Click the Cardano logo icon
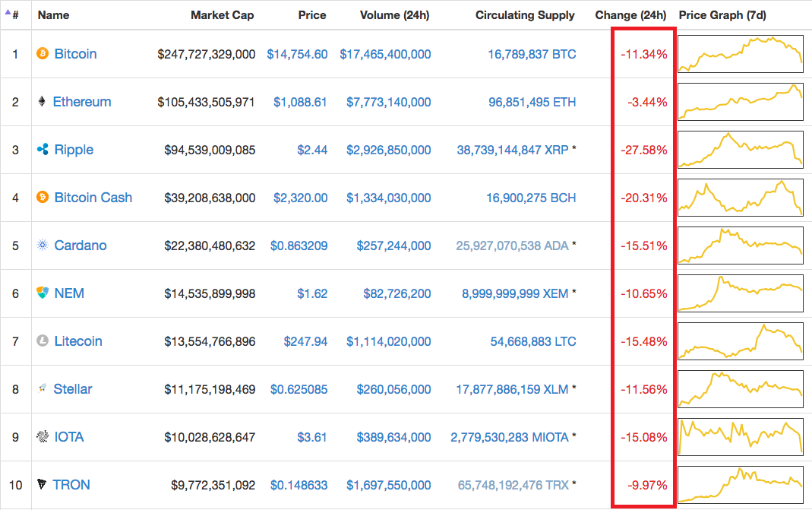Viewport: 812px width, 510px height. coord(43,245)
